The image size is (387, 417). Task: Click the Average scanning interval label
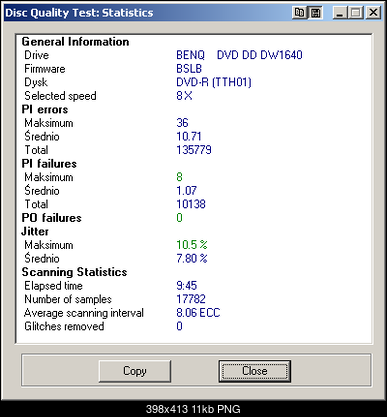pos(84,313)
